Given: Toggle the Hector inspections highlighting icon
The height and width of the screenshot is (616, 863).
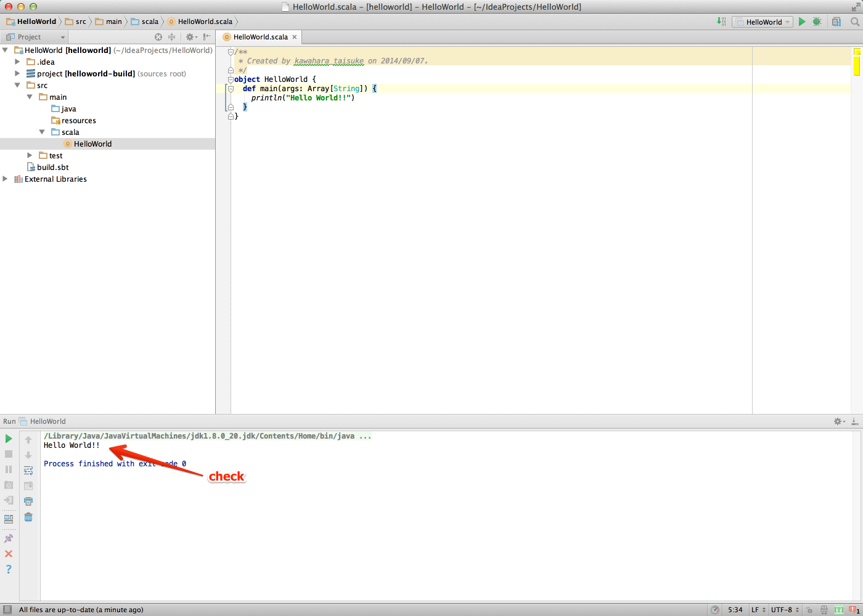Looking at the screenshot, I should pos(824,610).
